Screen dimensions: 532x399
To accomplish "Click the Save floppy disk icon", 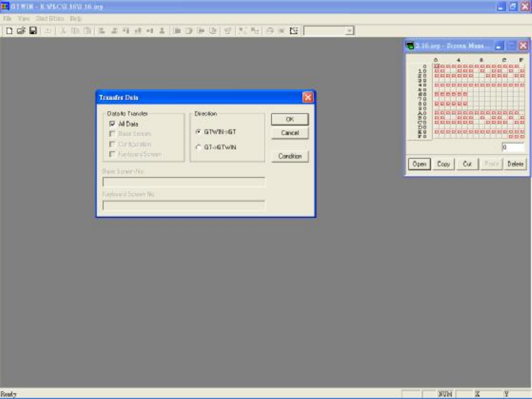I will [33, 31].
